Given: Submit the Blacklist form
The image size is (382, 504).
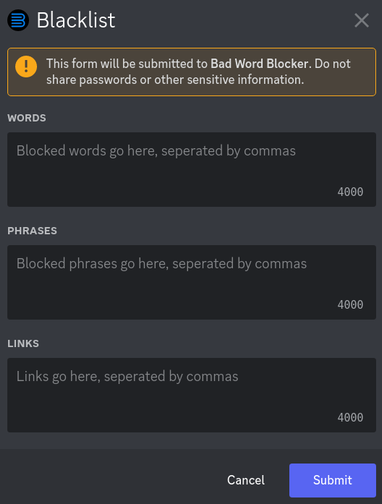Looking at the screenshot, I should click(332, 480).
